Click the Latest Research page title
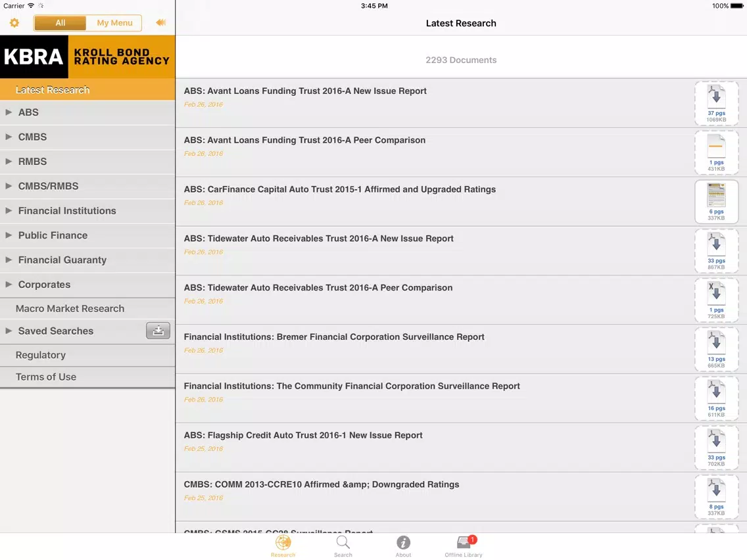The image size is (747, 560). click(461, 24)
